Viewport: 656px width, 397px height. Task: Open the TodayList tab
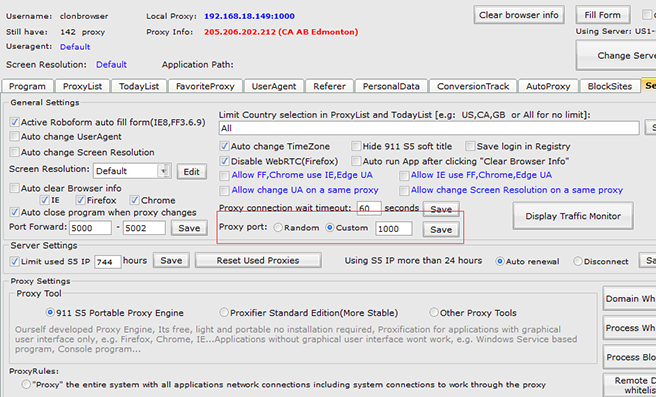click(x=139, y=86)
